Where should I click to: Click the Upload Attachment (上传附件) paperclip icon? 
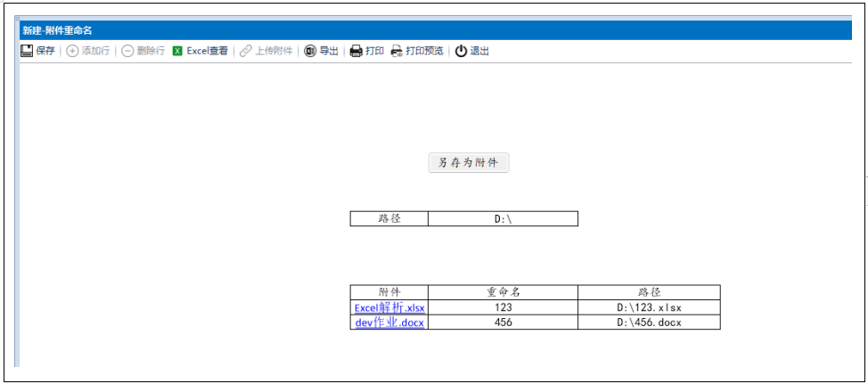[246, 51]
